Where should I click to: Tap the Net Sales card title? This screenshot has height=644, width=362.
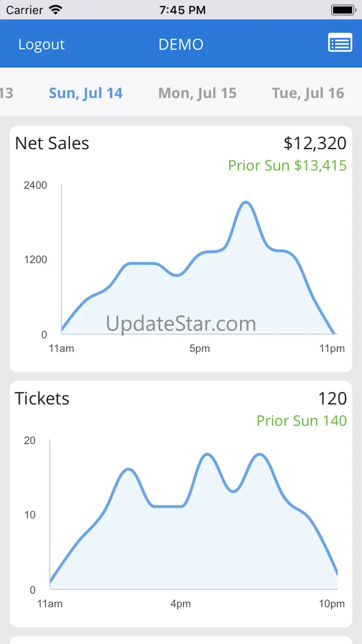52,143
